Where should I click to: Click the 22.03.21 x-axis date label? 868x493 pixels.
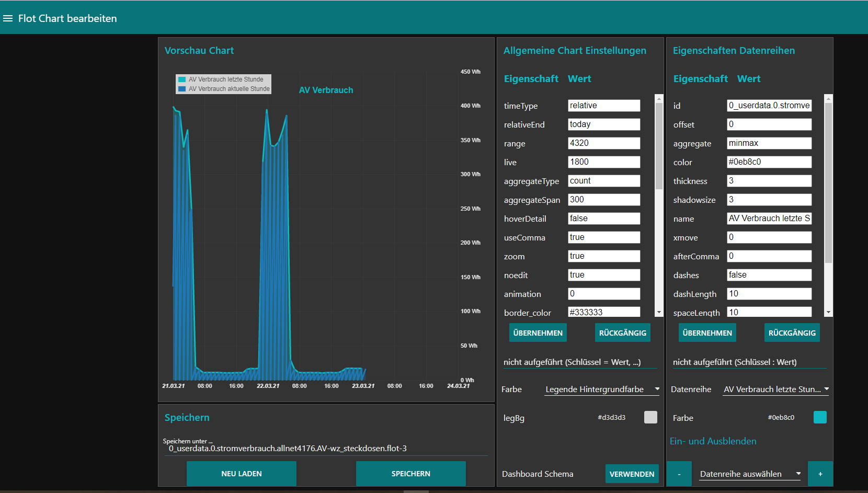point(268,386)
